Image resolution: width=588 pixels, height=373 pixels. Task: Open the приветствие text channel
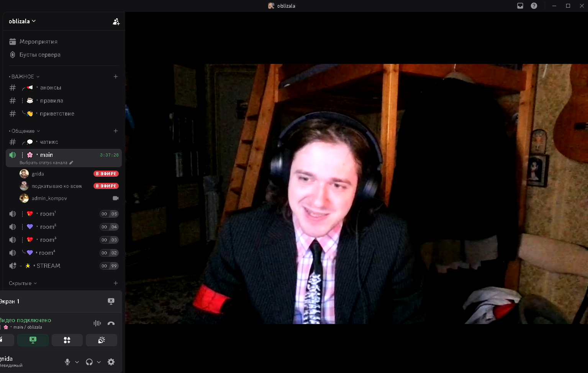pyautogui.click(x=64, y=114)
